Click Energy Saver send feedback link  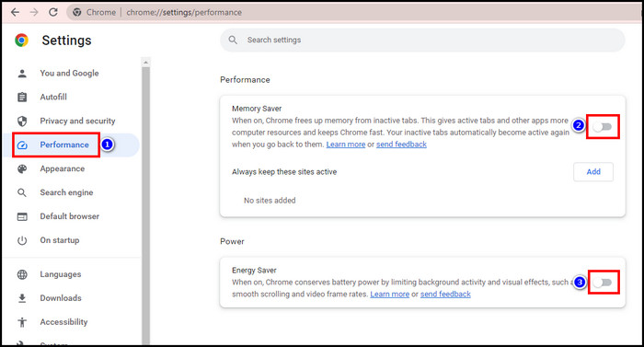click(445, 294)
